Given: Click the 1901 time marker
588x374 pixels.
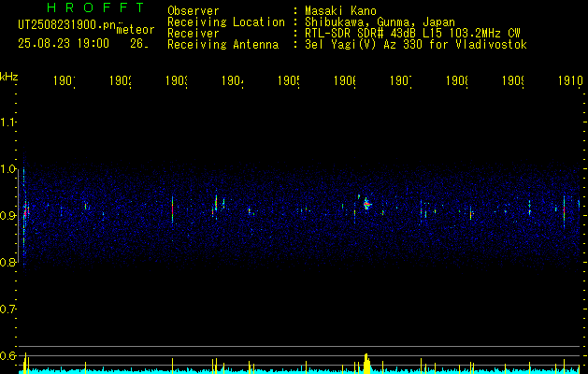Looking at the screenshot, I should point(65,81).
